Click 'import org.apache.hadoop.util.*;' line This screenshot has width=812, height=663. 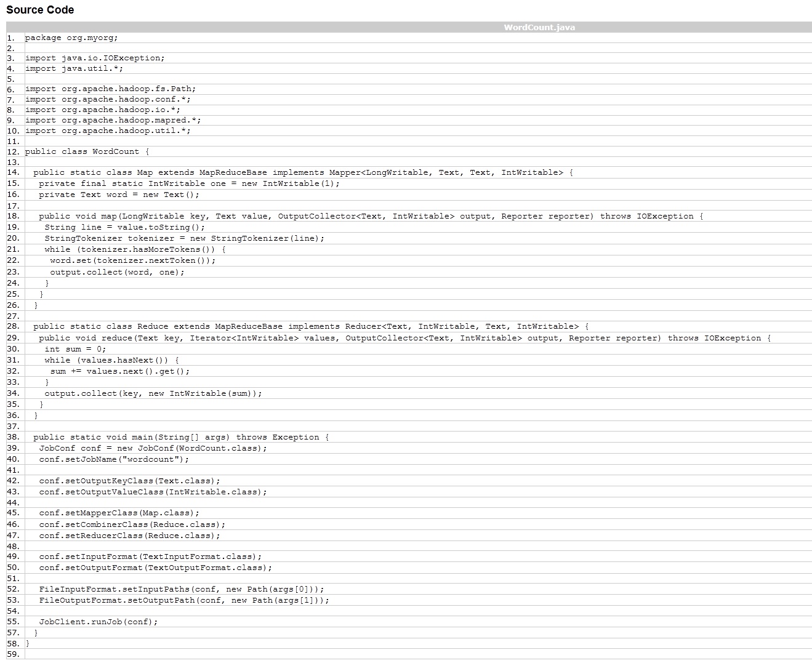[x=108, y=131]
